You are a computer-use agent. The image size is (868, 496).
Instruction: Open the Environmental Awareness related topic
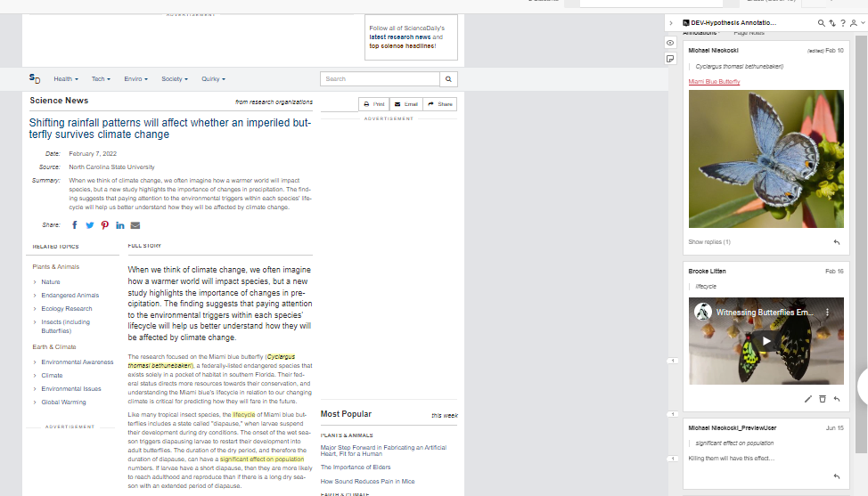[77, 362]
